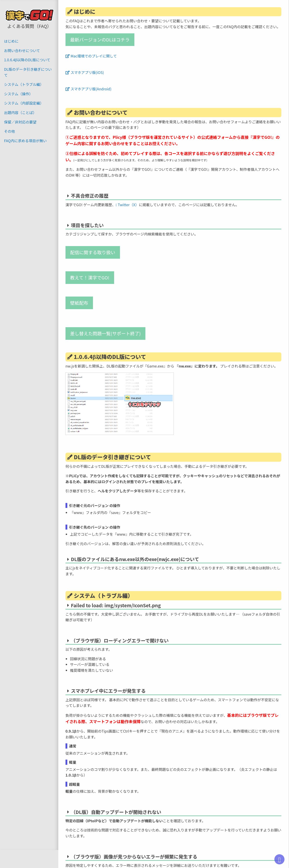The image size is (289, 868).
Task: Open スマホアプリ版(Android) link
Action: point(91,89)
